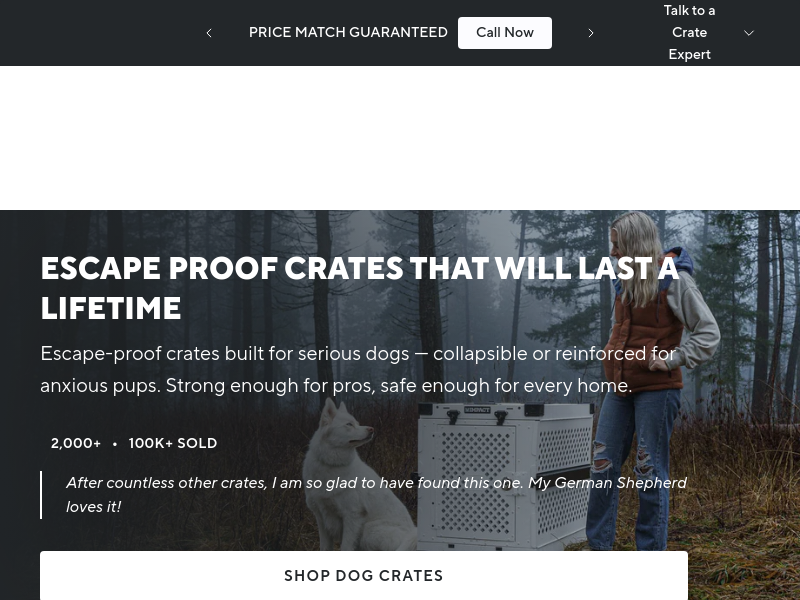Open the SHOP DOG CRATES button
This screenshot has width=800, height=600.
pos(364,575)
